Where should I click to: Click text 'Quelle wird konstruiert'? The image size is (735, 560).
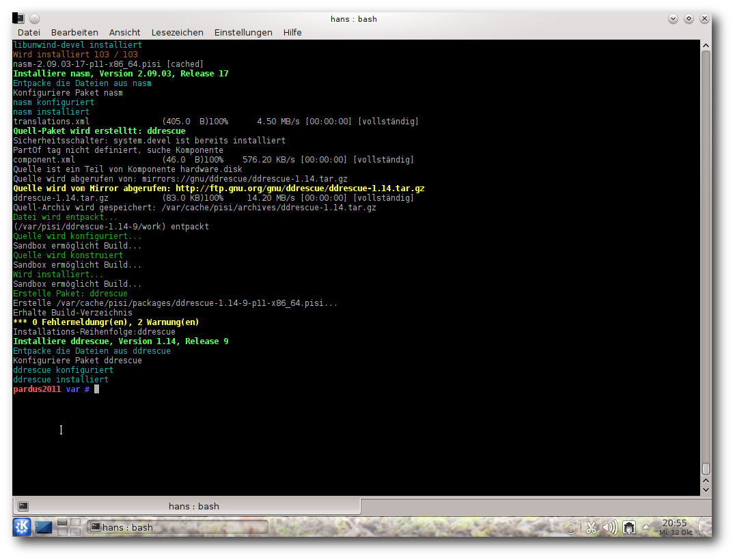(68, 255)
